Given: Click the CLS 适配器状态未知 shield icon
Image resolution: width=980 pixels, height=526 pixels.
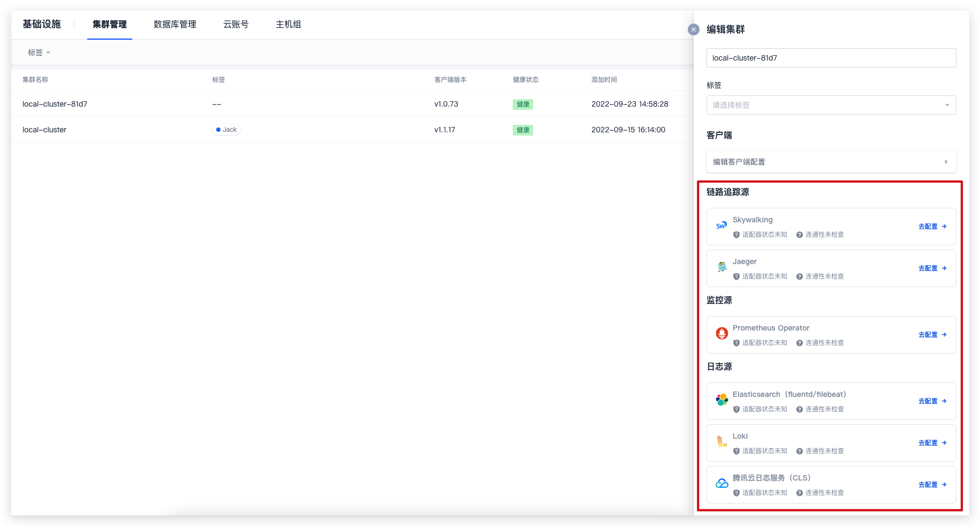Looking at the screenshot, I should pyautogui.click(x=736, y=493).
